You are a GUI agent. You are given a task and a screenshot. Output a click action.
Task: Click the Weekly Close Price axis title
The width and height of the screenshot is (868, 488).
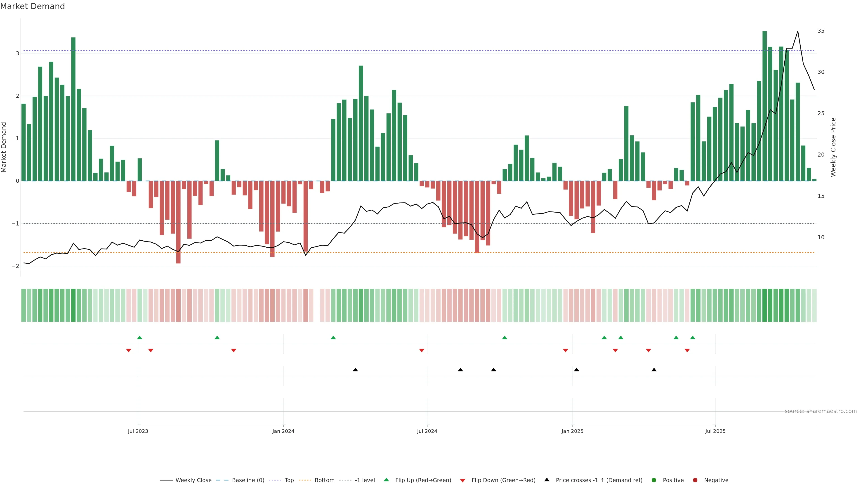pos(833,147)
